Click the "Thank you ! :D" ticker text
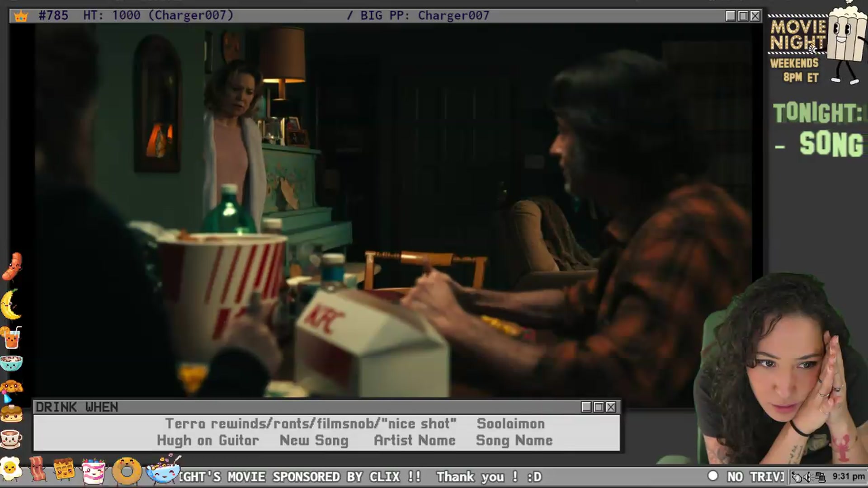This screenshot has width=868, height=488. pos(489,477)
